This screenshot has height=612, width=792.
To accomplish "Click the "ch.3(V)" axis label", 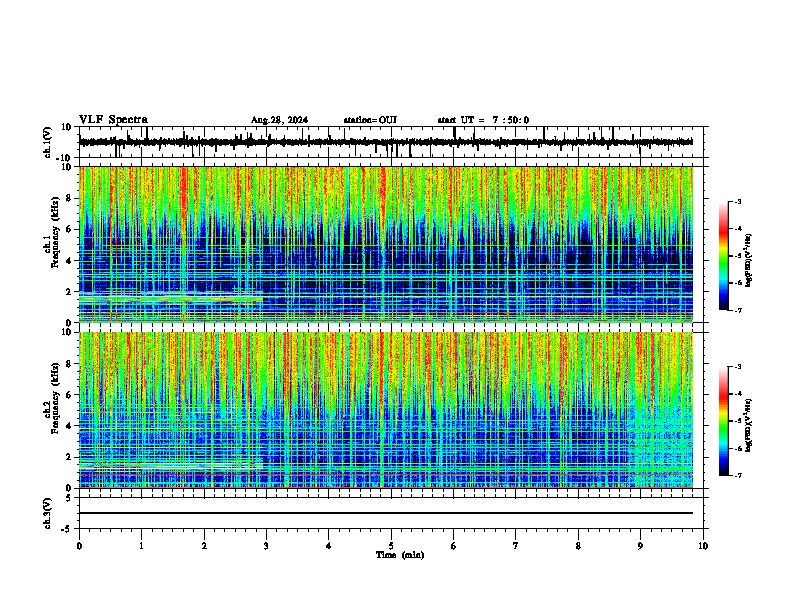I will 48,514.
